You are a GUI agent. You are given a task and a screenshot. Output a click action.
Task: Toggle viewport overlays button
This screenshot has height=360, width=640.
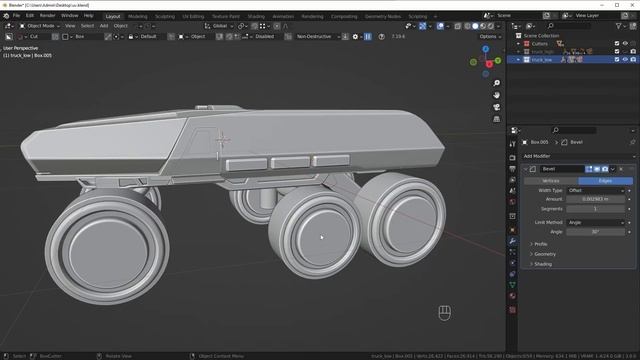pyautogui.click(x=440, y=26)
